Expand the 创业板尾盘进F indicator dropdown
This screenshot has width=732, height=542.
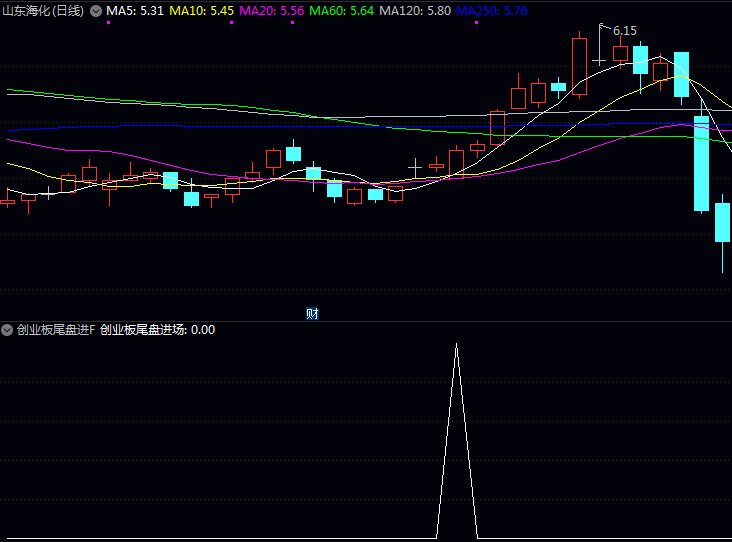pos(8,330)
